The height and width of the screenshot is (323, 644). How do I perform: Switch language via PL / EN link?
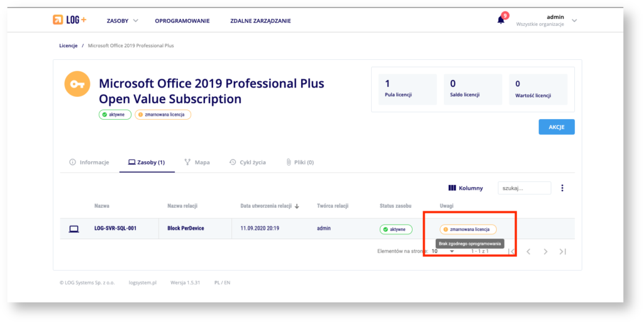pos(222,283)
